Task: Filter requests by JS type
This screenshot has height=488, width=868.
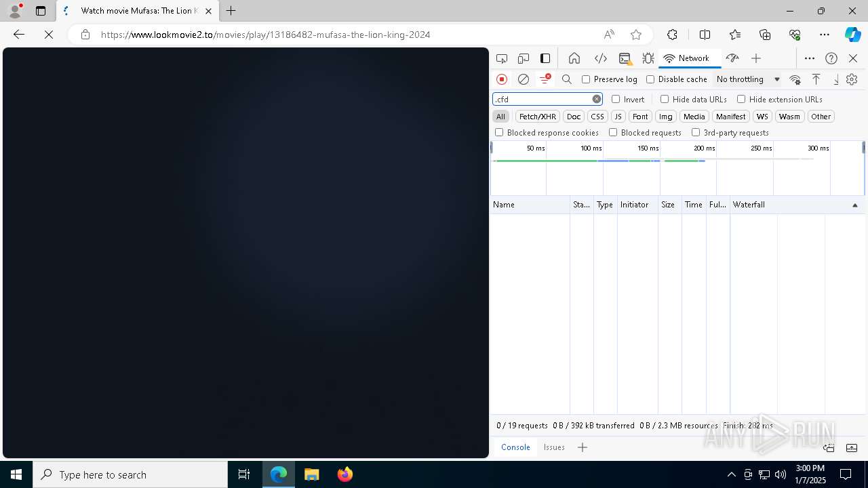Action: tap(618, 117)
